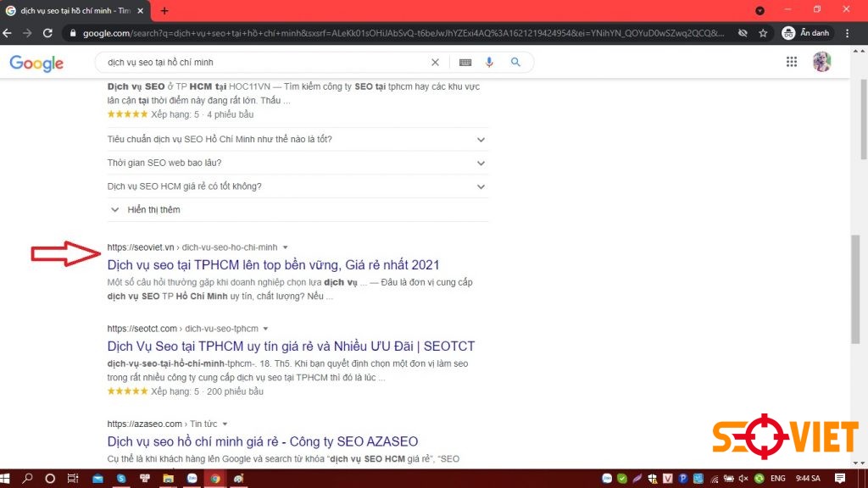Open Skype from the taskbar
The image size is (868, 488).
tap(120, 479)
